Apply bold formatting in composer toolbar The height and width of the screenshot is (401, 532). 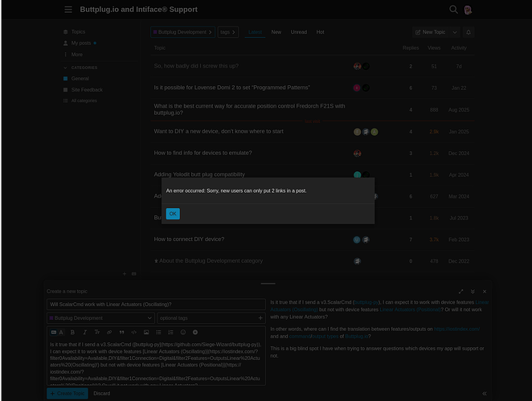(73, 332)
